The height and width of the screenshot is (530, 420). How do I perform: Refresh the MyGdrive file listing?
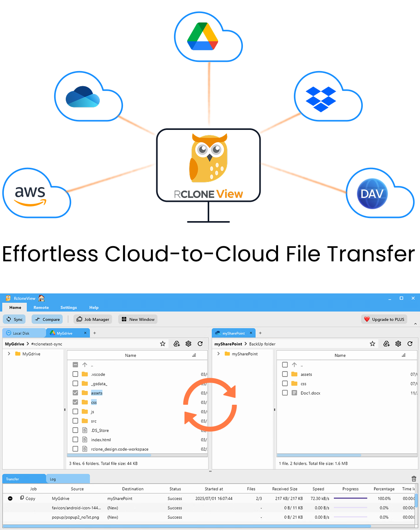[x=200, y=343]
